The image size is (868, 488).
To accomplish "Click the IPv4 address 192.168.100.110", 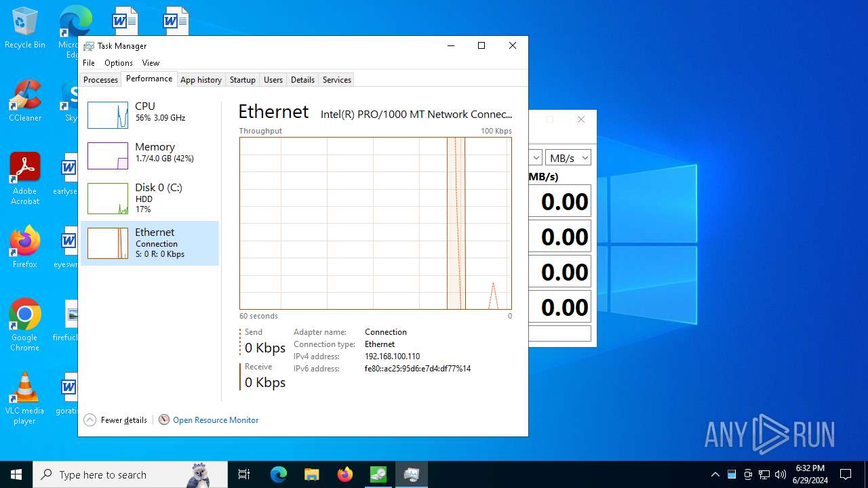I will pos(393,357).
